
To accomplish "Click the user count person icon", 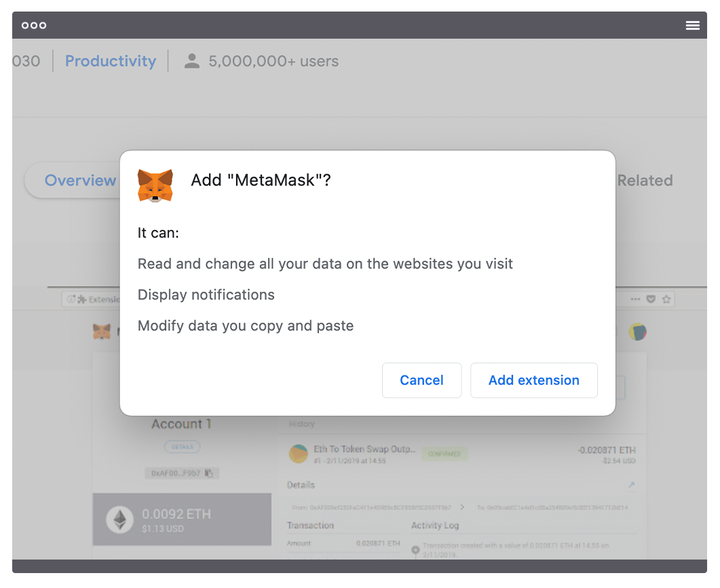I will pos(192,61).
